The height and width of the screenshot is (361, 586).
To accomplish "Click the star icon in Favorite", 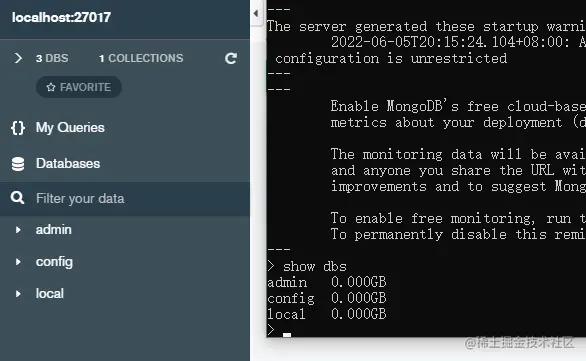I will (51, 87).
